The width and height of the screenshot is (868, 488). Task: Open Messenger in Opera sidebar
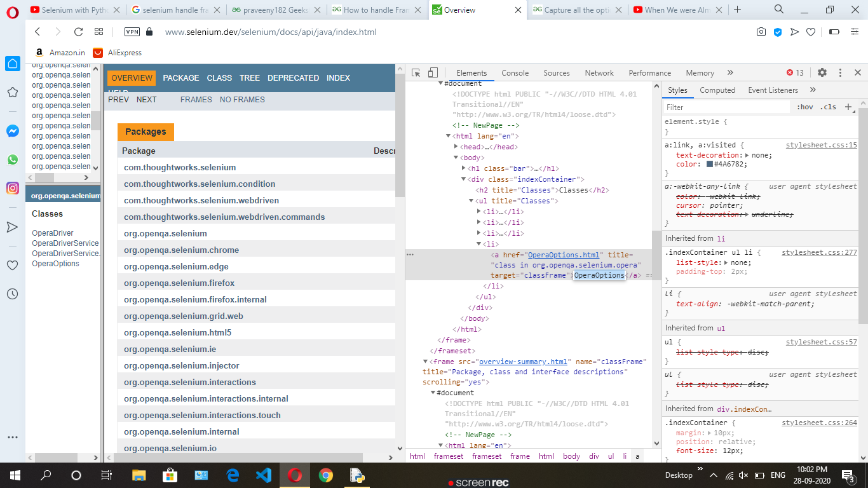point(13,131)
